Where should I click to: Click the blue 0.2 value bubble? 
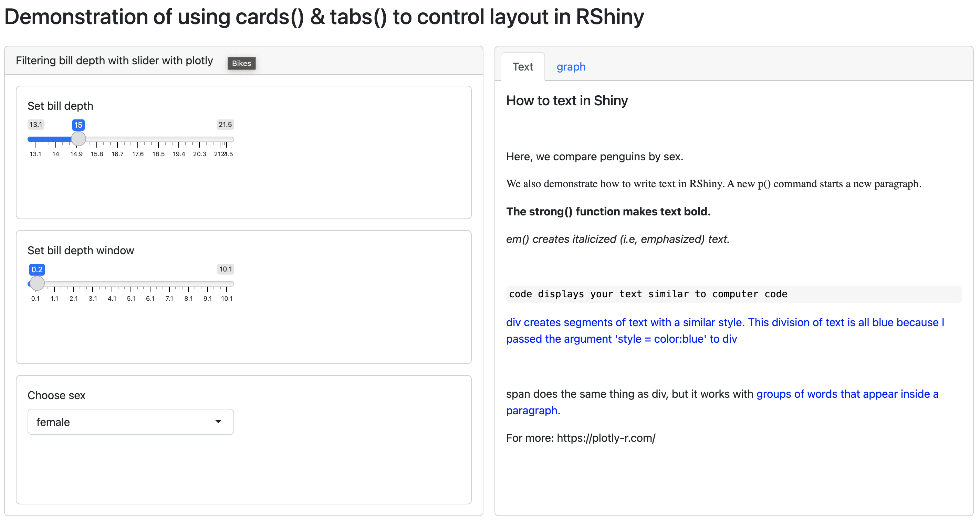tap(37, 269)
